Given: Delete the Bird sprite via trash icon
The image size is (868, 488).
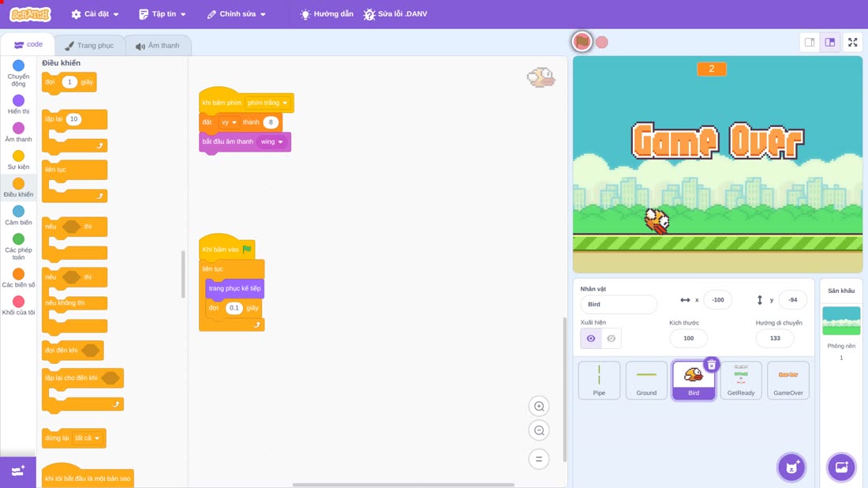Looking at the screenshot, I should (711, 365).
